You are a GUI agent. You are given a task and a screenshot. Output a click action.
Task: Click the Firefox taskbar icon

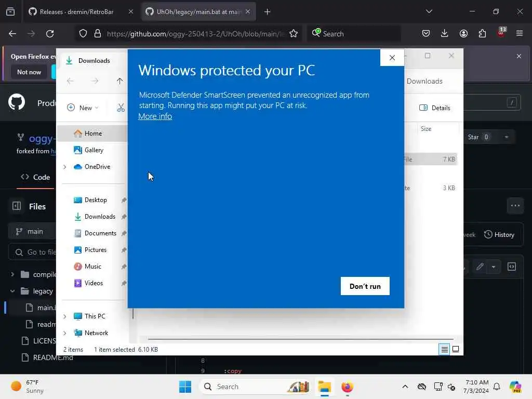(x=347, y=387)
